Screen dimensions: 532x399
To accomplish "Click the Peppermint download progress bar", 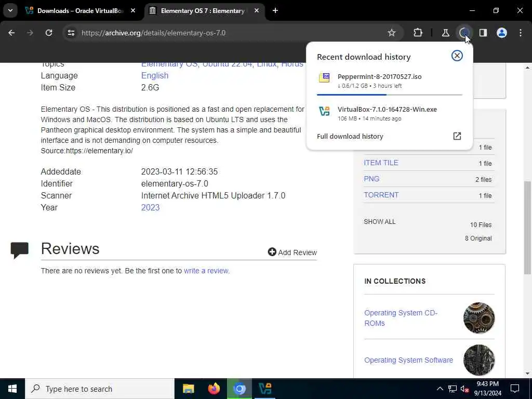I will click(390, 95).
